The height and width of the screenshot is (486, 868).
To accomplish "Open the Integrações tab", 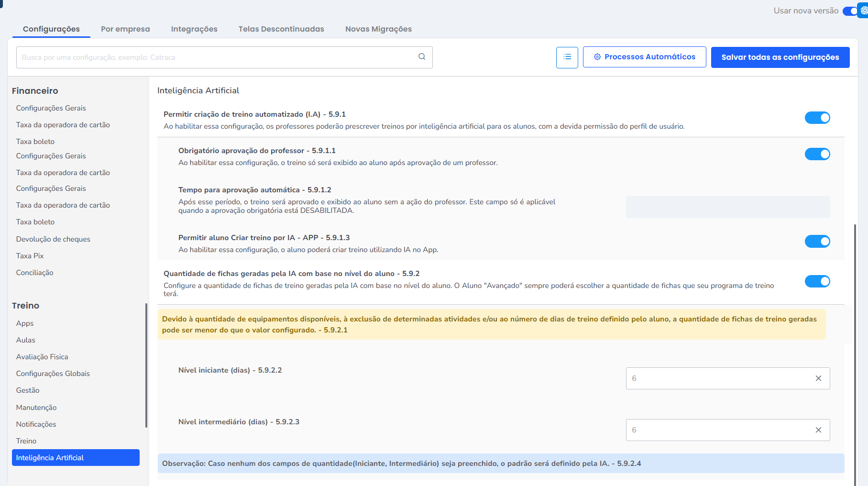I will [x=194, y=29].
